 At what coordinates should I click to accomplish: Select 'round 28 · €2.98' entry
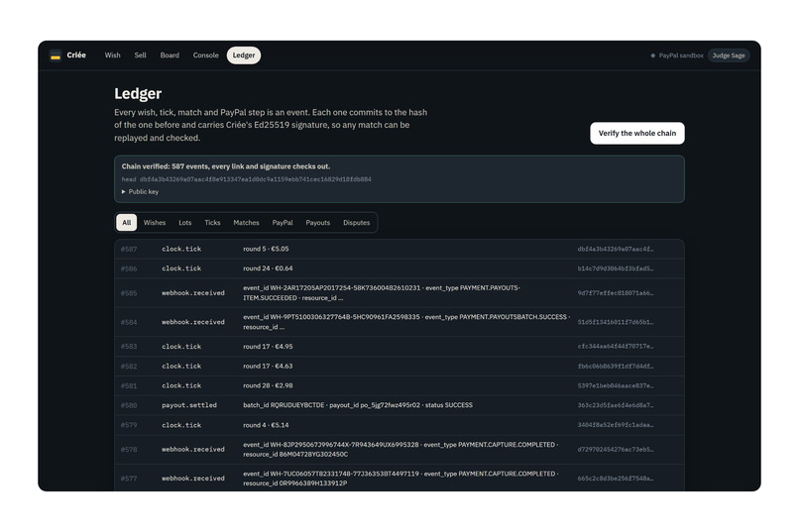(x=268, y=386)
